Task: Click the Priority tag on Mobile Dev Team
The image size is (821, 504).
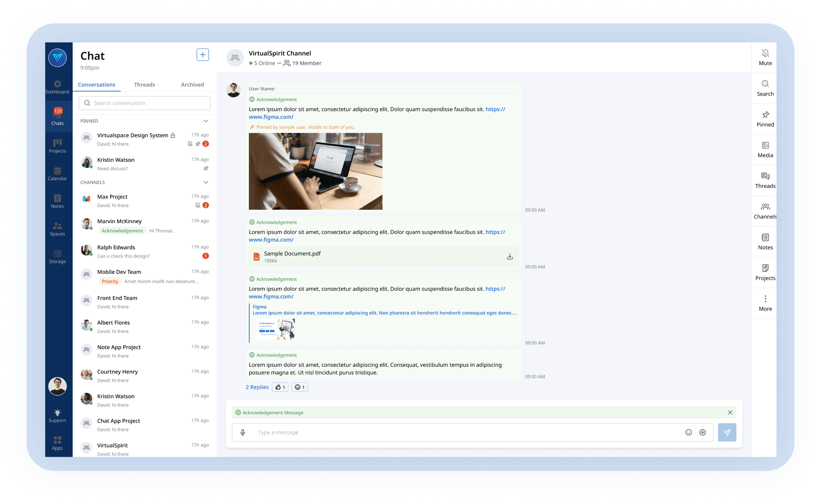Action: coord(110,282)
